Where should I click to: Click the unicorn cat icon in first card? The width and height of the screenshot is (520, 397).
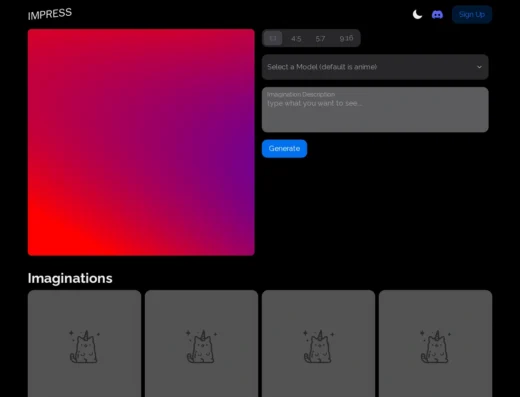84,347
